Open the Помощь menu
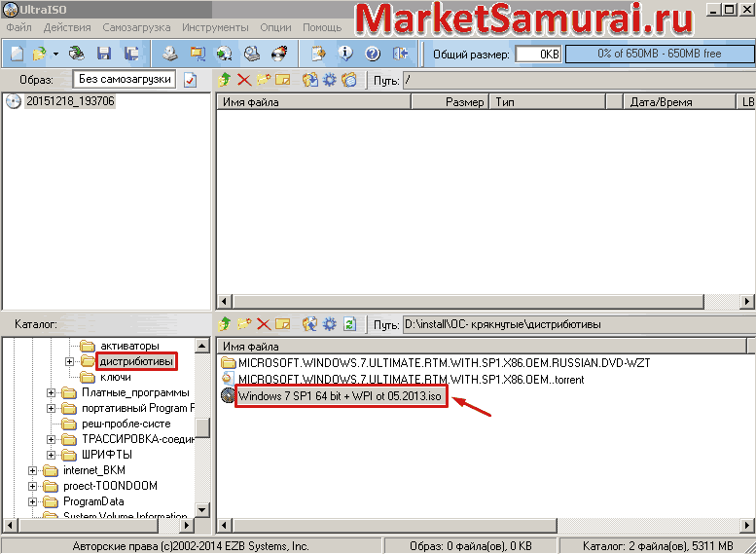 click(x=322, y=27)
